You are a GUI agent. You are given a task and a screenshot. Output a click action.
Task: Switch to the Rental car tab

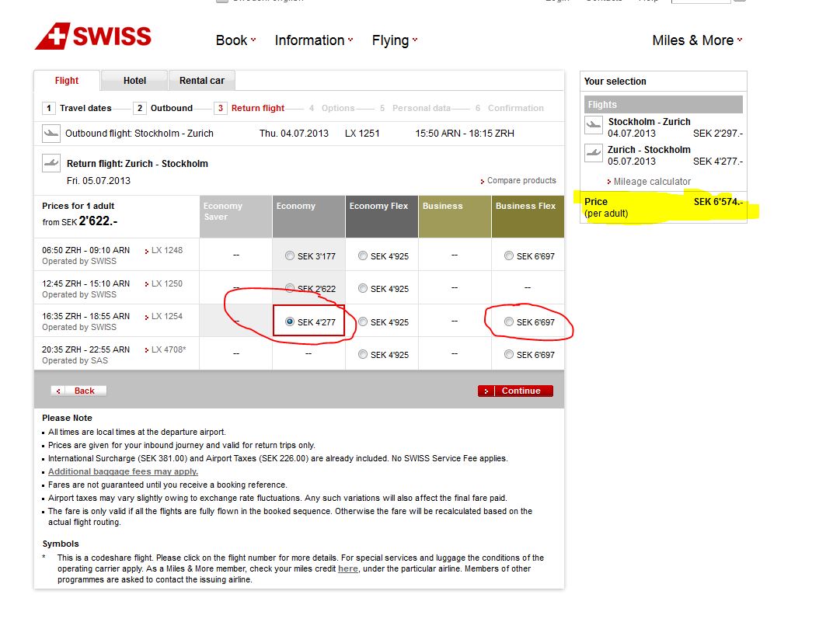[202, 81]
